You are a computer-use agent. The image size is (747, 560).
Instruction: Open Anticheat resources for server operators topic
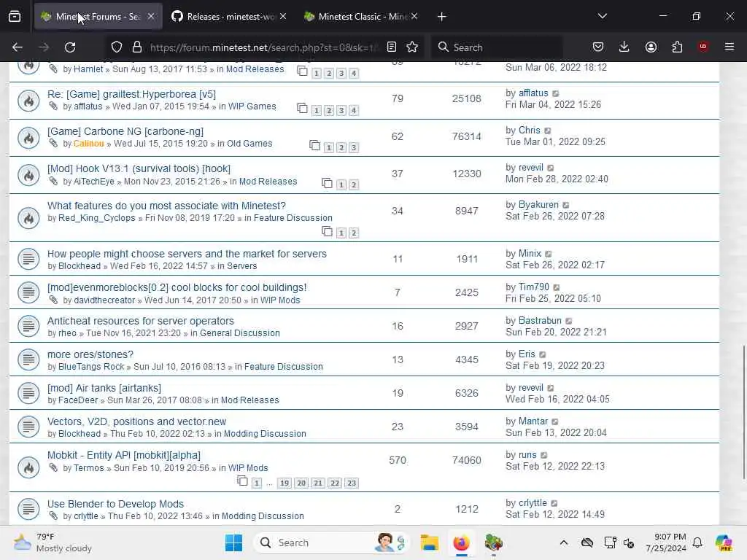tap(141, 321)
